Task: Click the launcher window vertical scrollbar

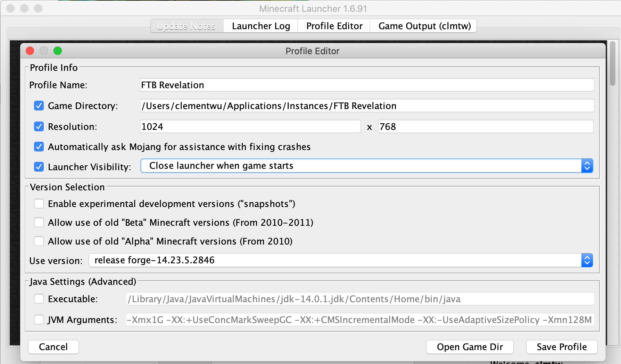Action: pos(613,63)
